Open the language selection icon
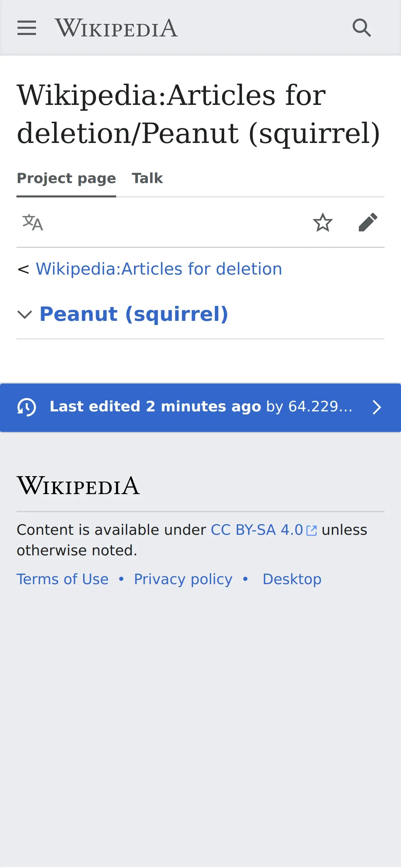This screenshot has height=868, width=401. [x=33, y=222]
